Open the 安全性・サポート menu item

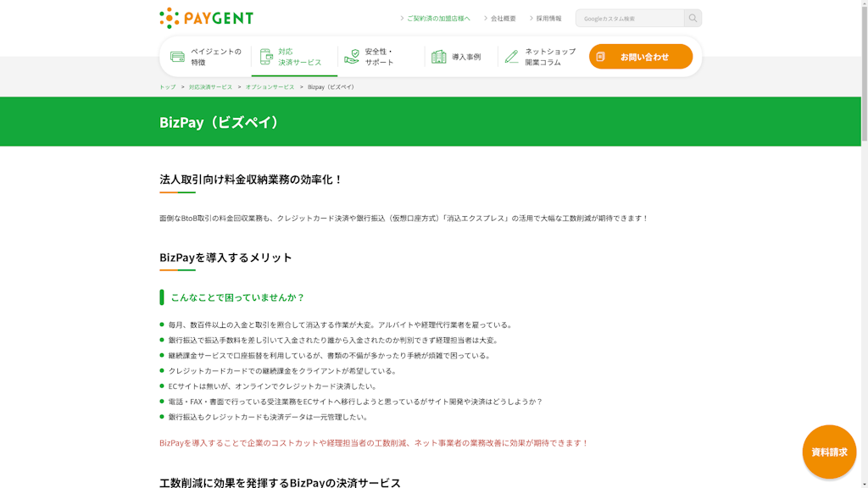[379, 57]
